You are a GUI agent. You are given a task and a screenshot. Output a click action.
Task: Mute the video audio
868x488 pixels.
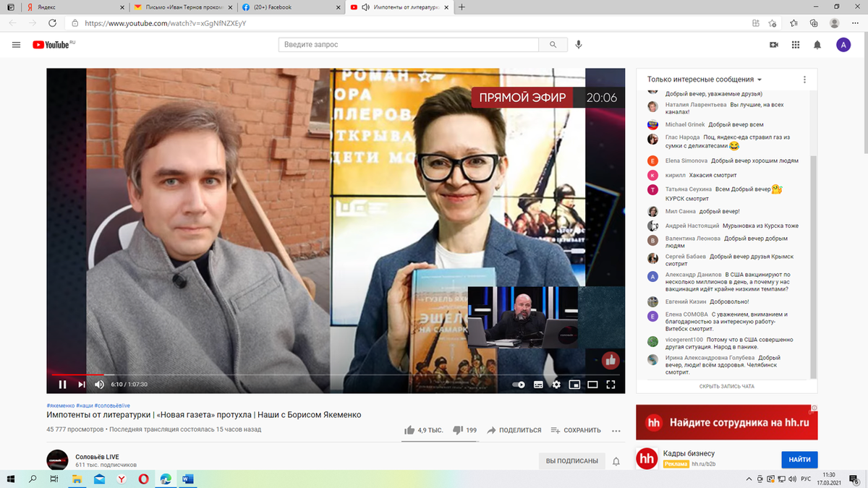pos(98,385)
